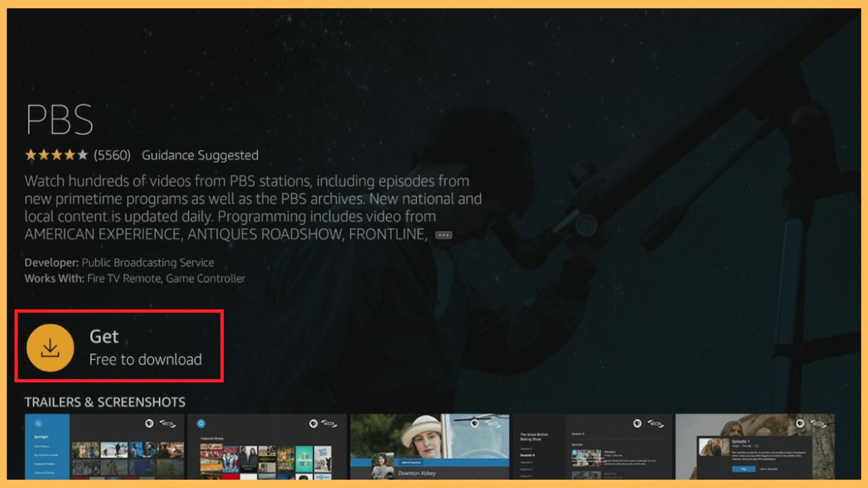Screen dimensions: 868x488
Task: Select the 'TRAILERS & SCREENSHOTS' heading
Action: click(104, 402)
